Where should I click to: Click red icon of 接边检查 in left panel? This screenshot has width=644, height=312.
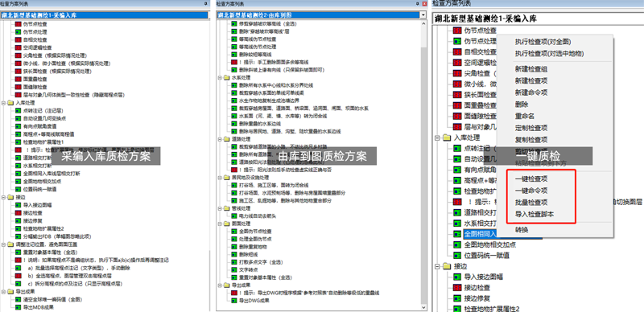(18, 213)
